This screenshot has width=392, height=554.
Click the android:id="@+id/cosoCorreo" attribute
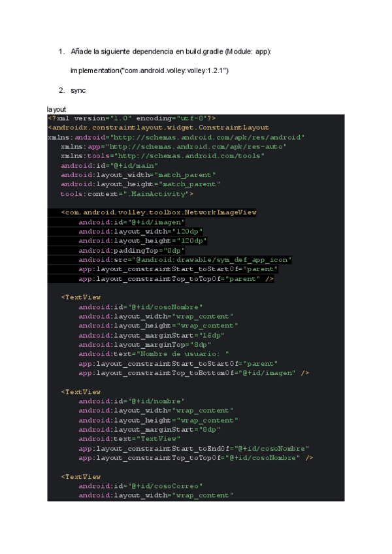tap(140, 487)
